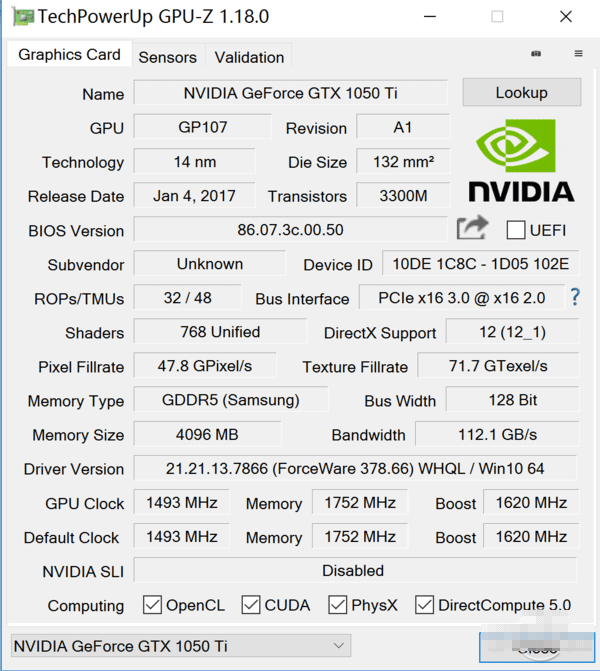Toggle the CUDA checkbox

click(251, 605)
